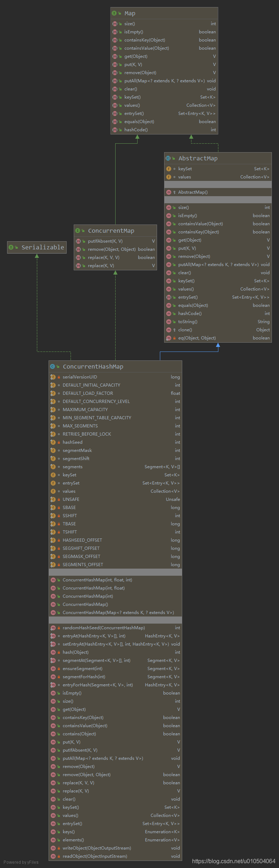This screenshot has width=279, height=868.
Task: Click the field icon of SEGMENTS_OFFSET
Action: pos(53,565)
